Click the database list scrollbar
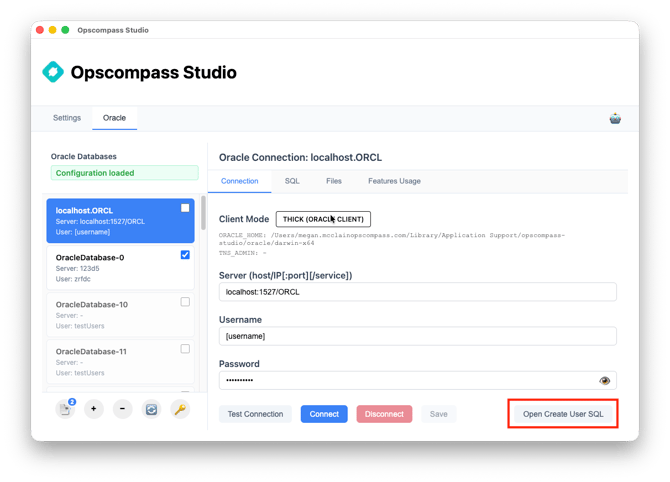The height and width of the screenshot is (482, 670). pos(203,213)
